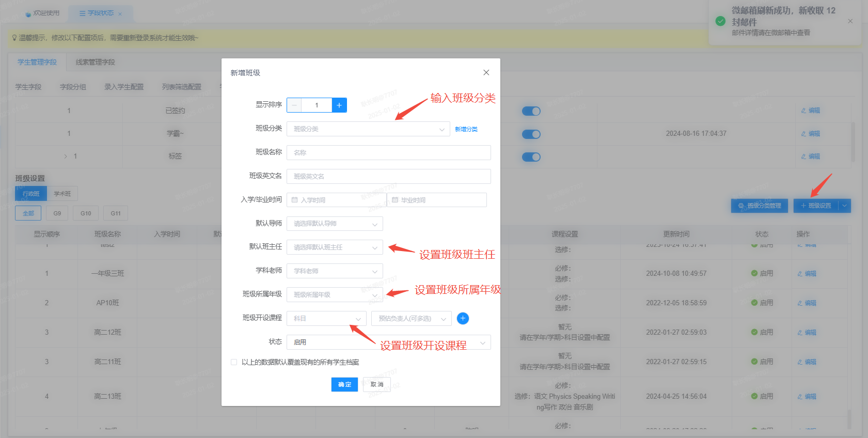The height and width of the screenshot is (438, 868).
Task: Open the 入学时间 calendar picker
Action: coord(337,200)
